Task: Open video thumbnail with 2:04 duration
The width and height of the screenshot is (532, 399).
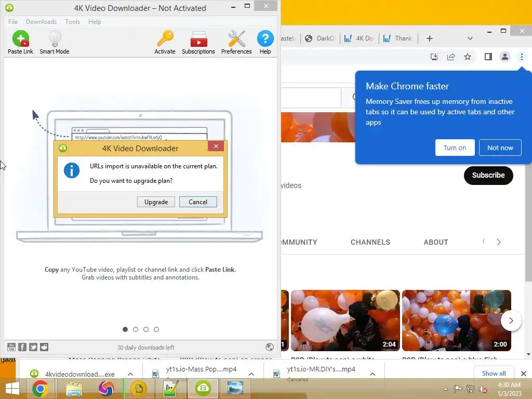Action: 345,321
